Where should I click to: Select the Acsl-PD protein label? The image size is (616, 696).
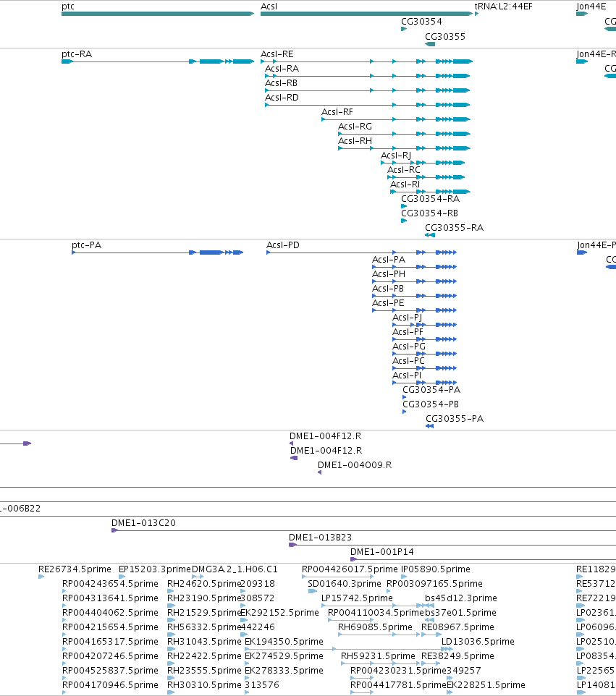pos(282,245)
